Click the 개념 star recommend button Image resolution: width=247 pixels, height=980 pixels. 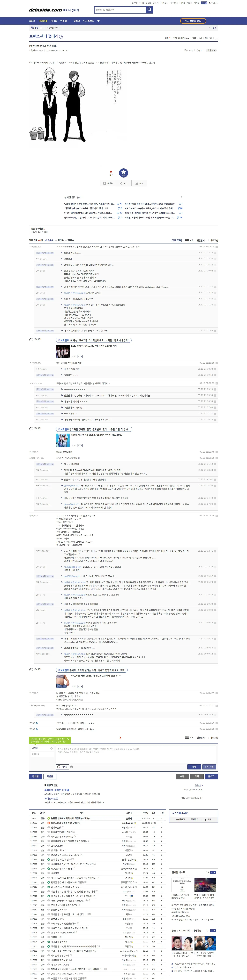124,173
